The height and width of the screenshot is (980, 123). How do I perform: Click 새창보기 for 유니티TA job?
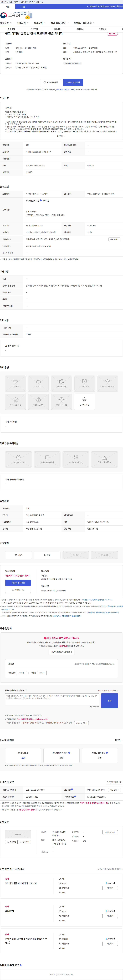(x=110, y=916)
